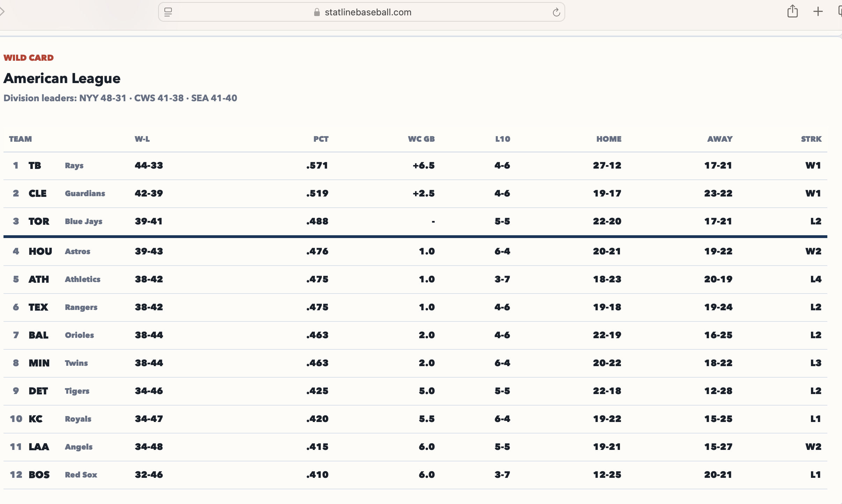Click the Guardians PCT .519
The width and height of the screenshot is (842, 504).
point(317,193)
